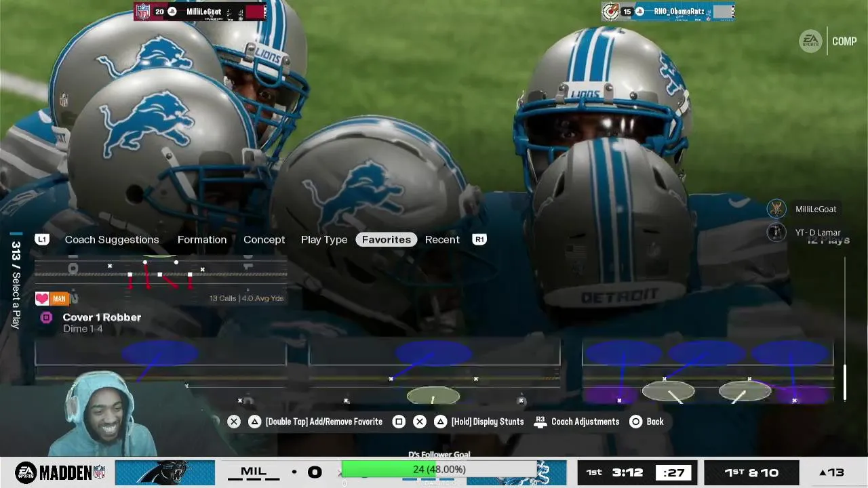The width and height of the screenshot is (868, 488).
Task: Click the Panthers team logo on scoreboard
Action: click(x=165, y=472)
